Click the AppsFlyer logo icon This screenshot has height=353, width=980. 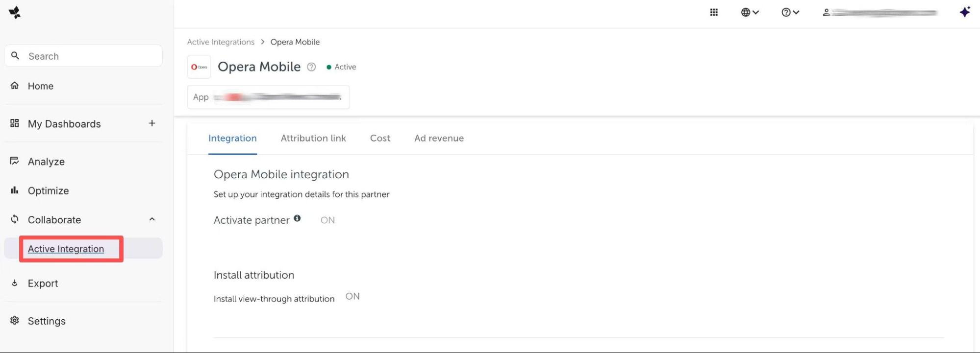(15, 13)
